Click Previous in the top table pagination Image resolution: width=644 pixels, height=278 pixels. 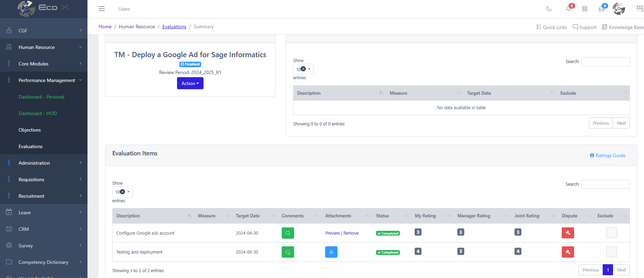[x=601, y=123]
